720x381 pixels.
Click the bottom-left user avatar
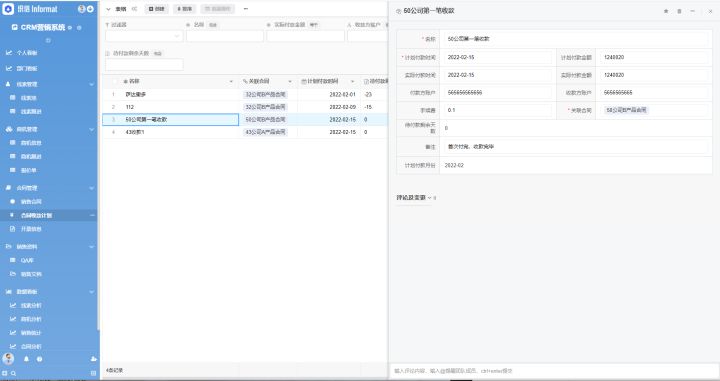(x=8, y=359)
